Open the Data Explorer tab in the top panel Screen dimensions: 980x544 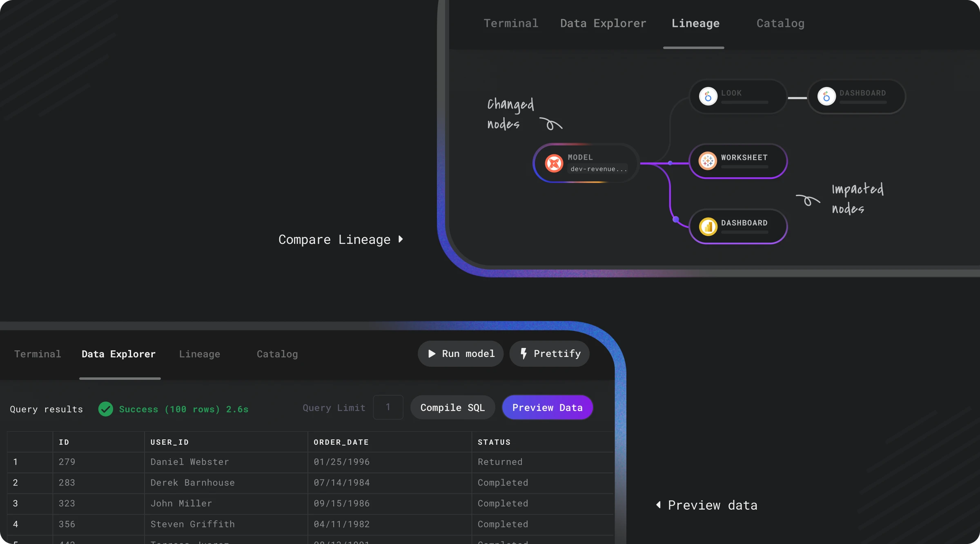[x=603, y=24]
